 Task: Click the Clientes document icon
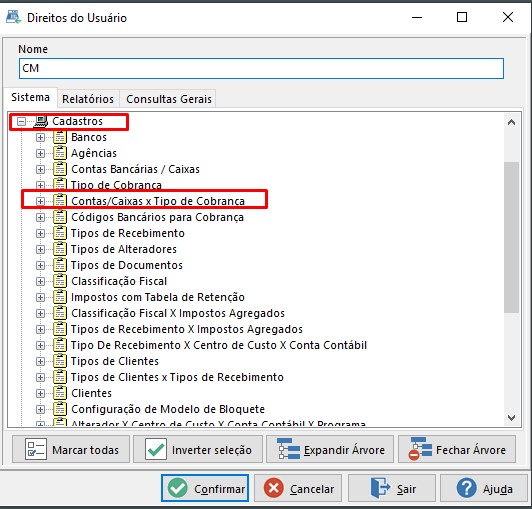point(60,393)
